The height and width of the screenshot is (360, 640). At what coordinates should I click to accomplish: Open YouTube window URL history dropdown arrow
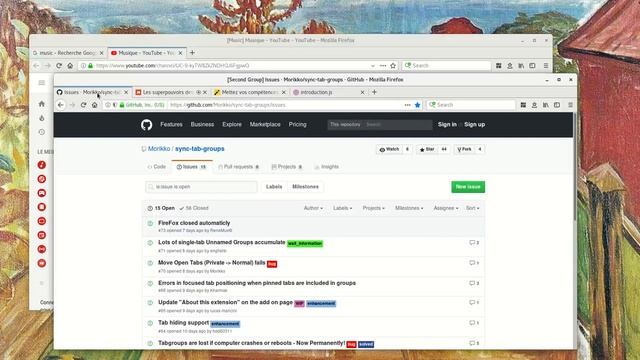point(373,66)
